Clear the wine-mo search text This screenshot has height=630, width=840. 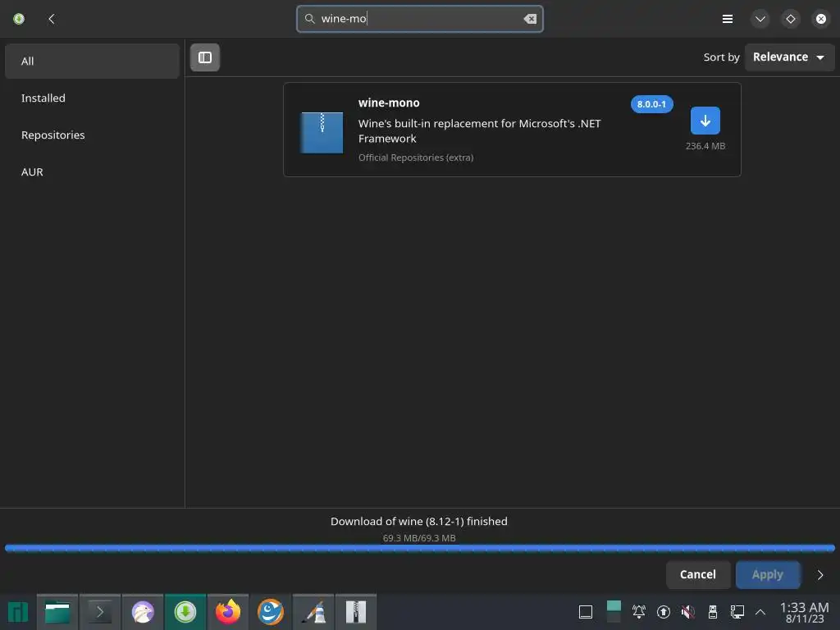click(x=530, y=19)
